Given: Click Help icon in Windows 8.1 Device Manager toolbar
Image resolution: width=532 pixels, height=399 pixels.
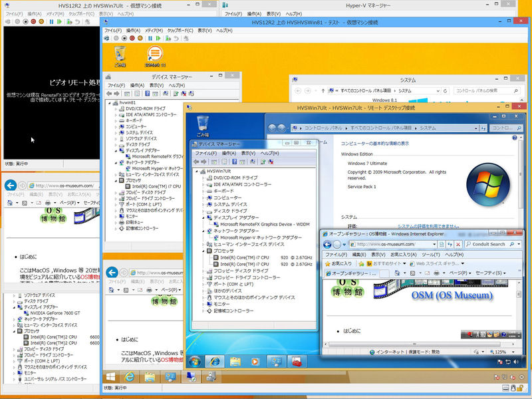Looking at the screenshot, I should [x=147, y=94].
